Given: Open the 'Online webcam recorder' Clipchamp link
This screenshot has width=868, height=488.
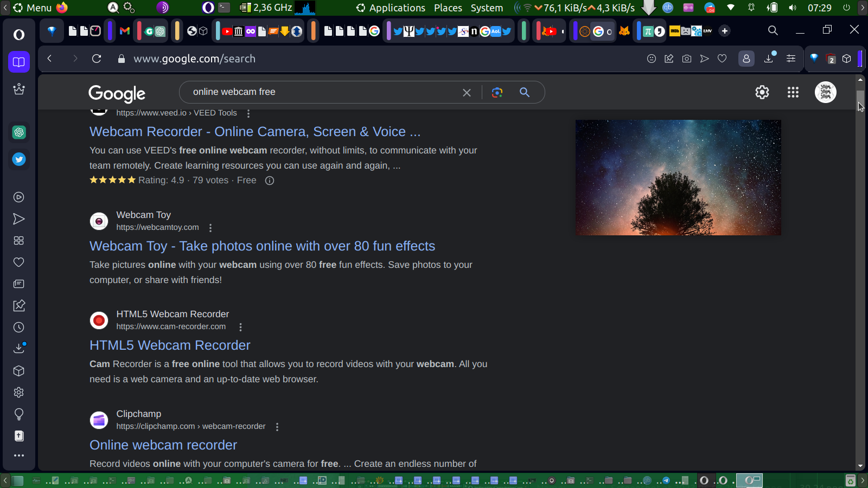Looking at the screenshot, I should [163, 445].
